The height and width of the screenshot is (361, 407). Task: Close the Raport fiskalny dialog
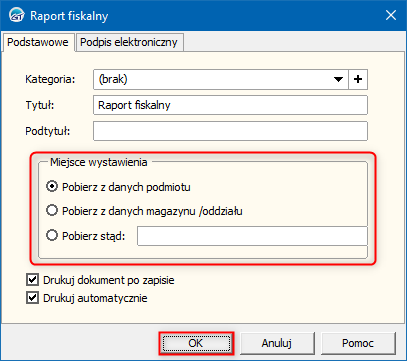(391, 15)
